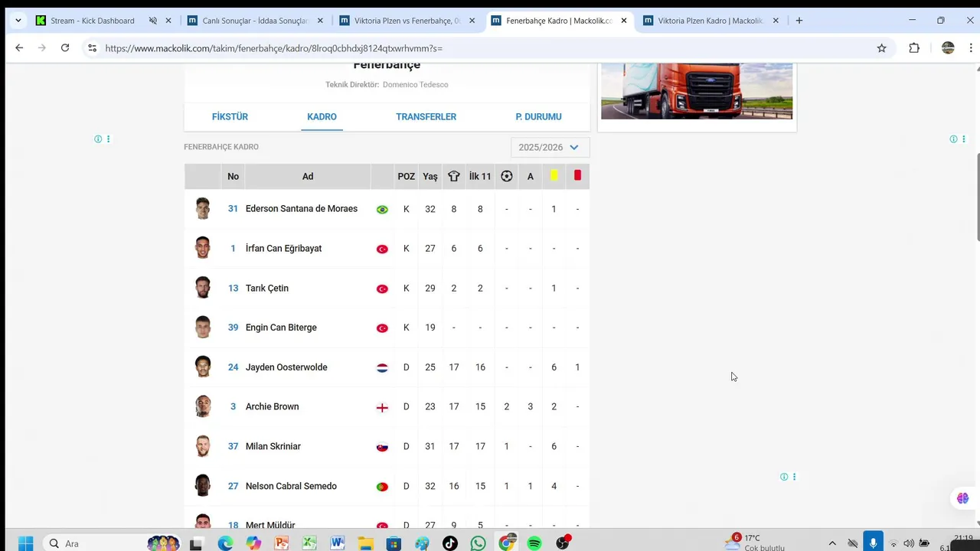980x551 pixels.
Task: Click the orange truck advertisement image
Action: point(697,91)
